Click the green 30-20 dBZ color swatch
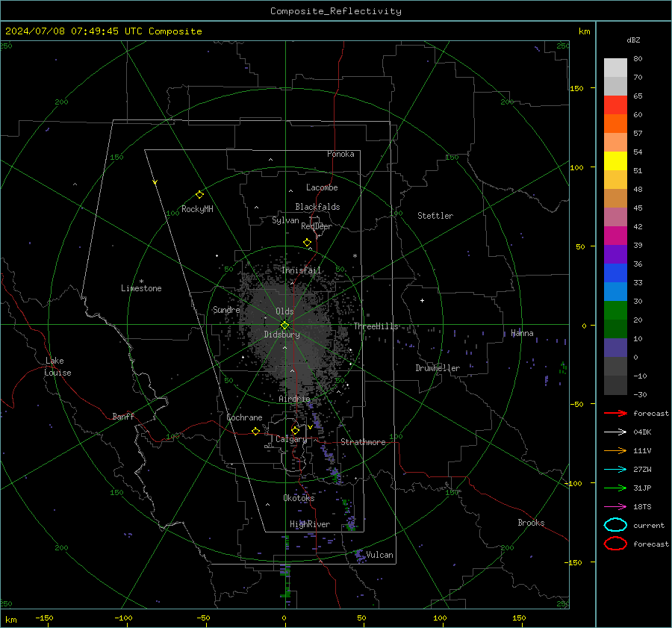This screenshot has width=672, height=628. coord(615,311)
